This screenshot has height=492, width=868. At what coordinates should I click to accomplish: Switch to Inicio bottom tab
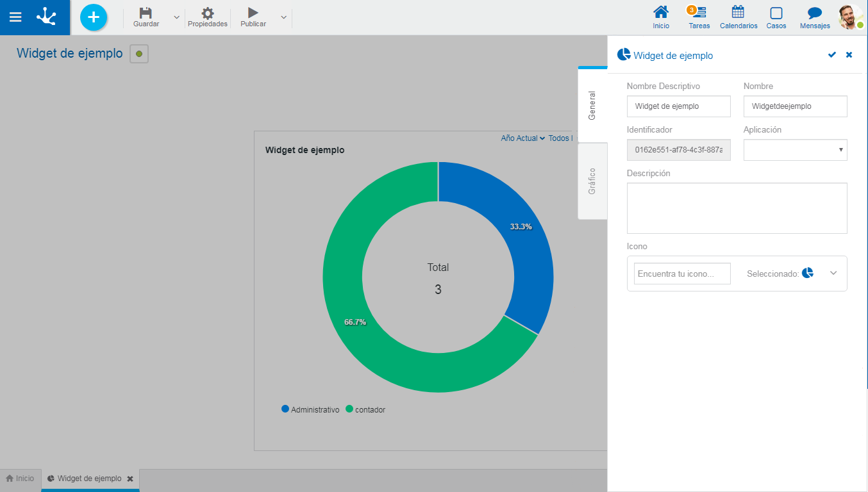(x=21, y=479)
